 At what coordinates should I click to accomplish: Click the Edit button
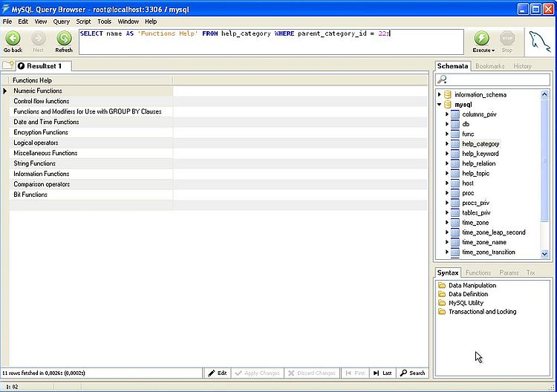pos(218,373)
